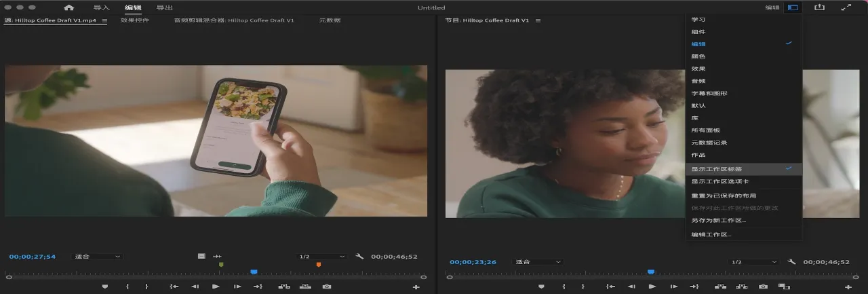The width and height of the screenshot is (868, 294).
Task: Open the 适合 zoom dropdown in Source monitor
Action: 98,257
